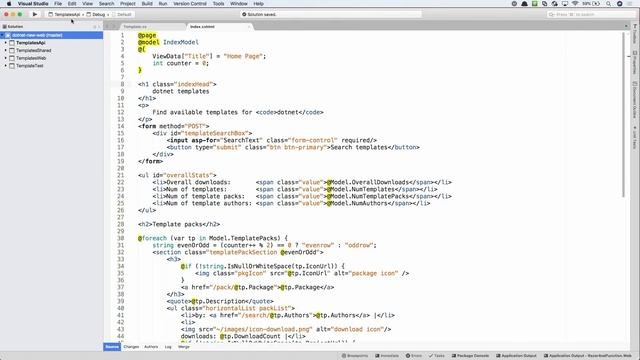The image size is (640, 360).
Task: Switch to the Merge view tab
Action: 184,347
